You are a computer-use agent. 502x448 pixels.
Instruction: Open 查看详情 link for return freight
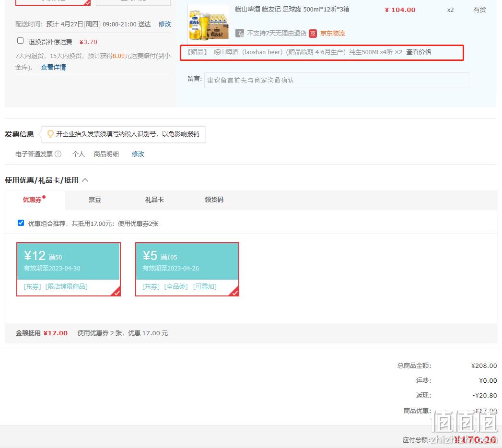pos(53,67)
